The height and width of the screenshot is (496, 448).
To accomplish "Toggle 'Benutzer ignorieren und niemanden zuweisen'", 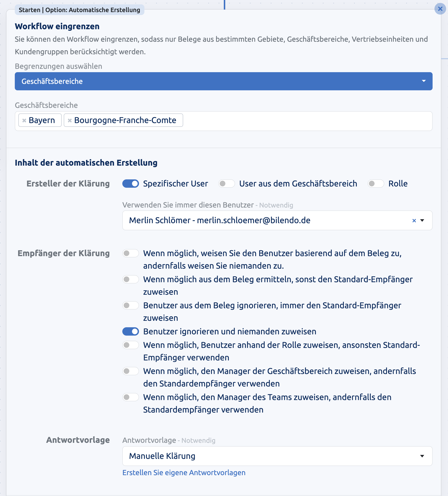I will point(130,331).
